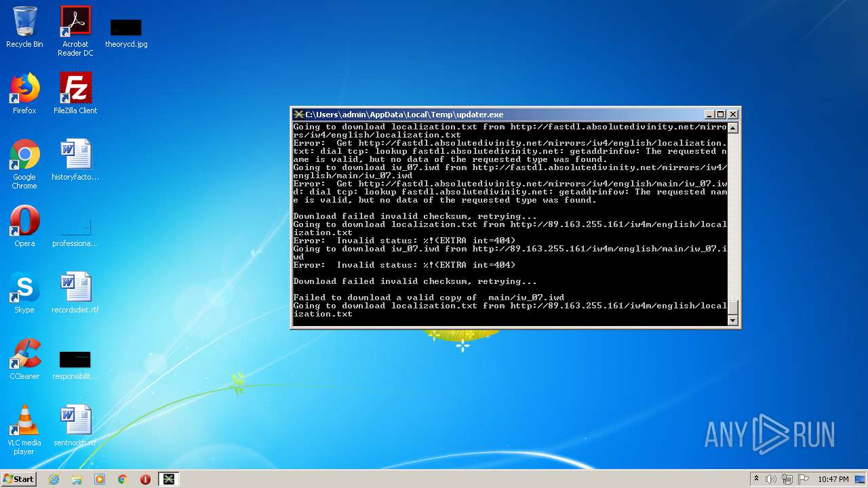Open the Recycle Bin desktop icon
The width and height of the screenshot is (868, 488).
click(24, 27)
